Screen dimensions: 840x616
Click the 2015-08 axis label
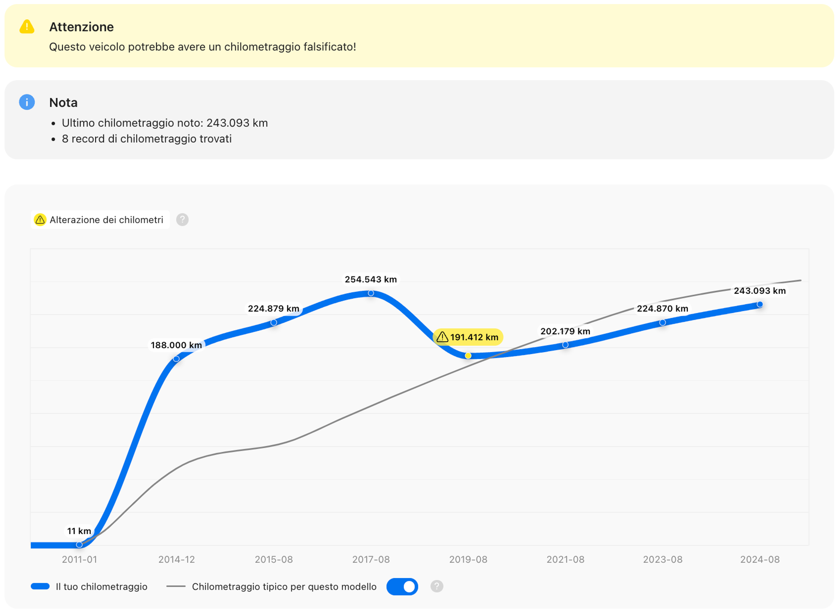[x=274, y=560]
